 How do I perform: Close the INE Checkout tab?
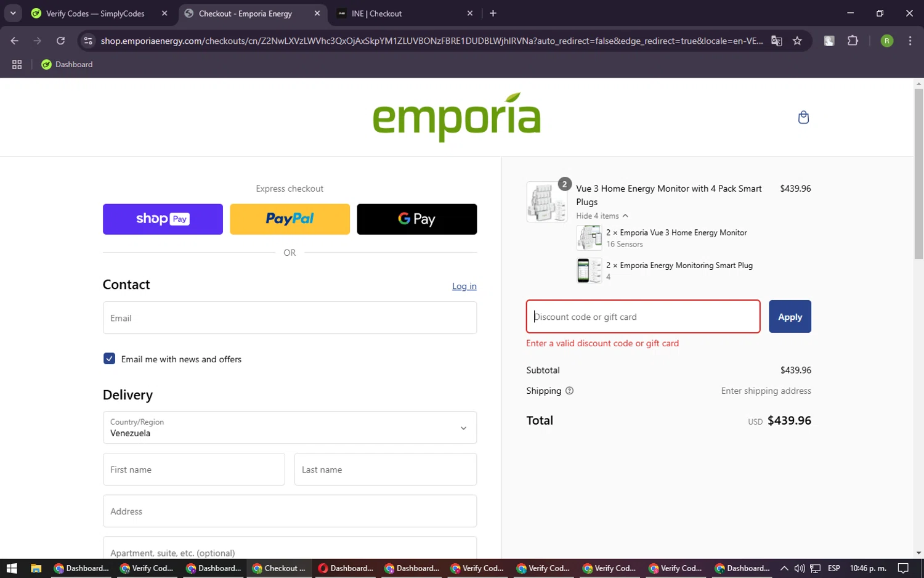(470, 13)
